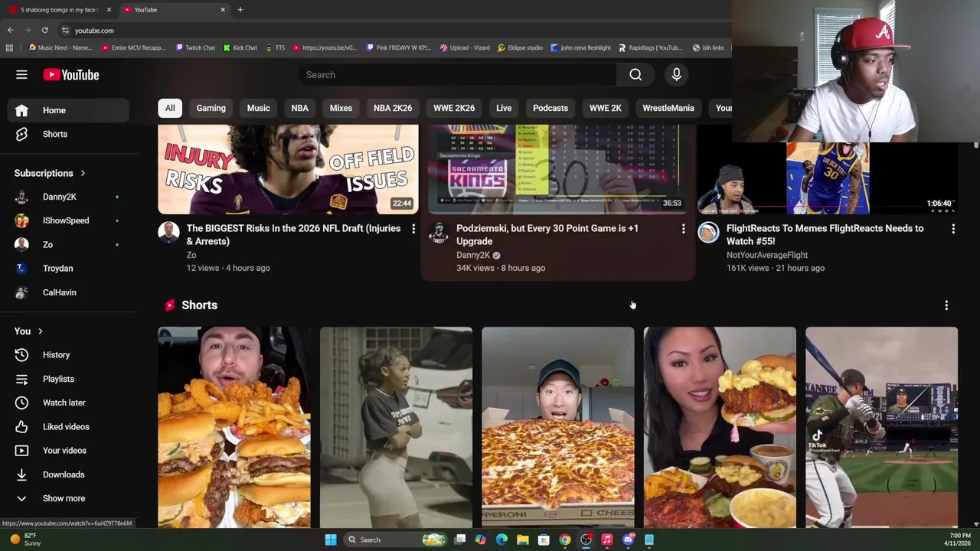Image resolution: width=980 pixels, height=551 pixels.
Task: Go back in Chrome
Action: point(10,30)
